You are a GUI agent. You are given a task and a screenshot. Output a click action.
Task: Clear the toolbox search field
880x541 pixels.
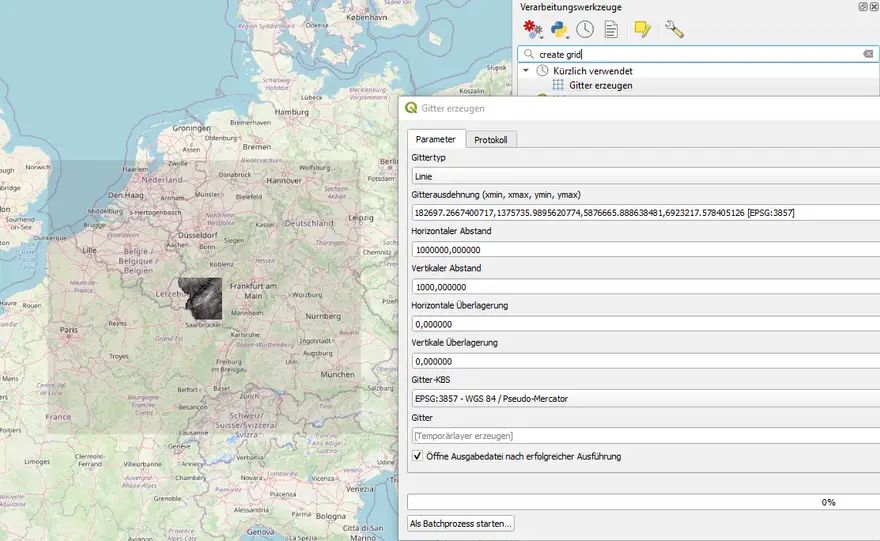pyautogui.click(x=868, y=54)
